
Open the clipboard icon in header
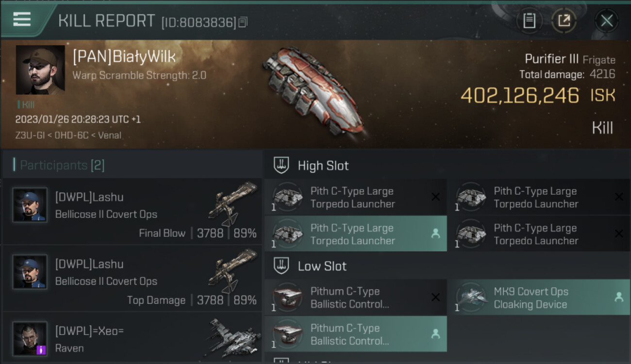(x=529, y=21)
